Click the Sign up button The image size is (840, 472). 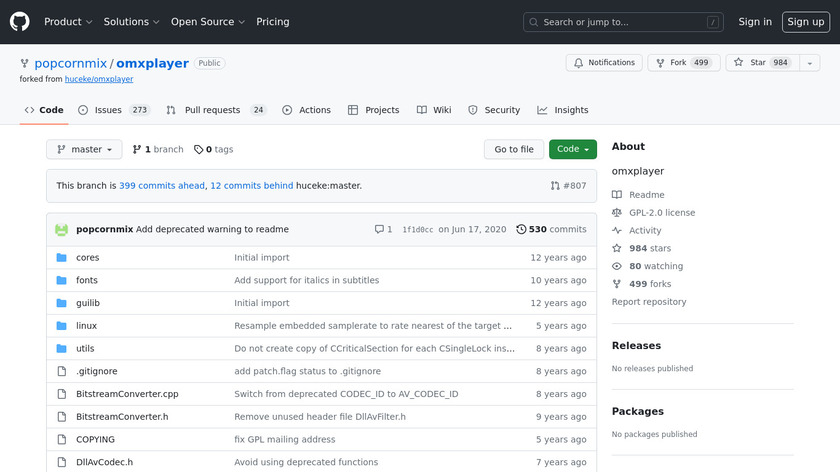pyautogui.click(x=805, y=22)
